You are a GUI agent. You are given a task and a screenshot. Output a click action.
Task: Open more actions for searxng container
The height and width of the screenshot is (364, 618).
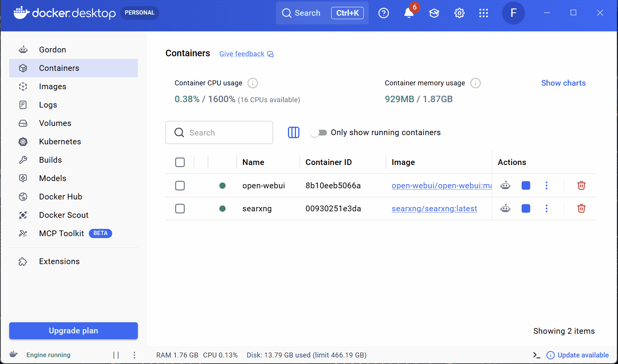click(546, 209)
